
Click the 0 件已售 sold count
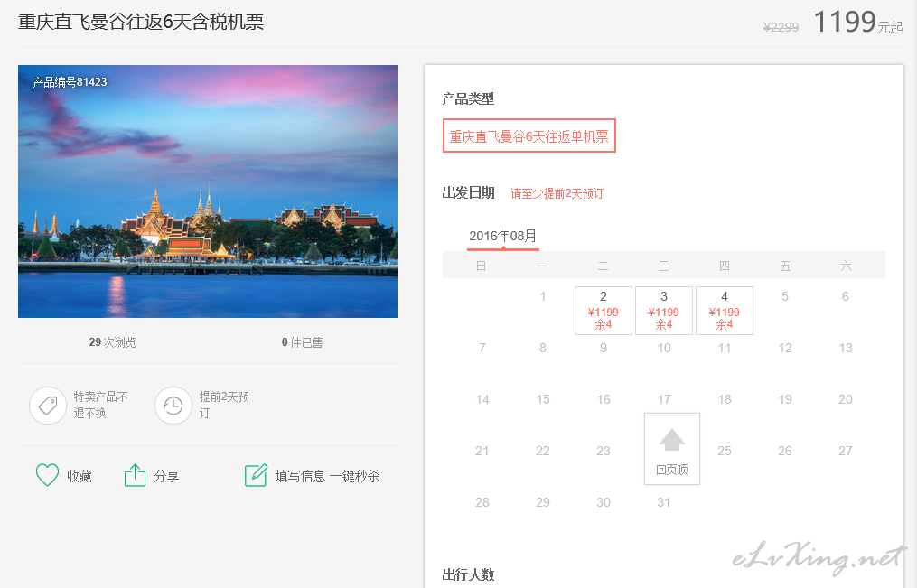(x=302, y=342)
